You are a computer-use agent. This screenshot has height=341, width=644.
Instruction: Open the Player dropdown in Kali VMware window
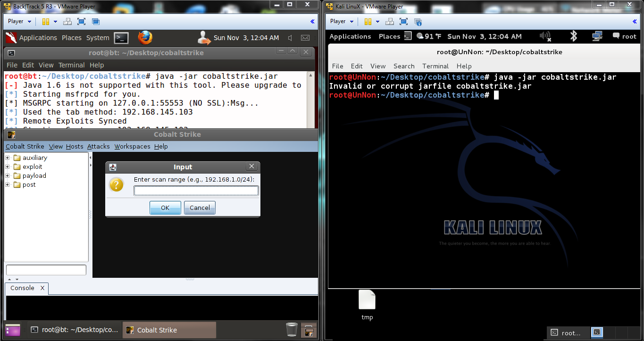point(342,22)
